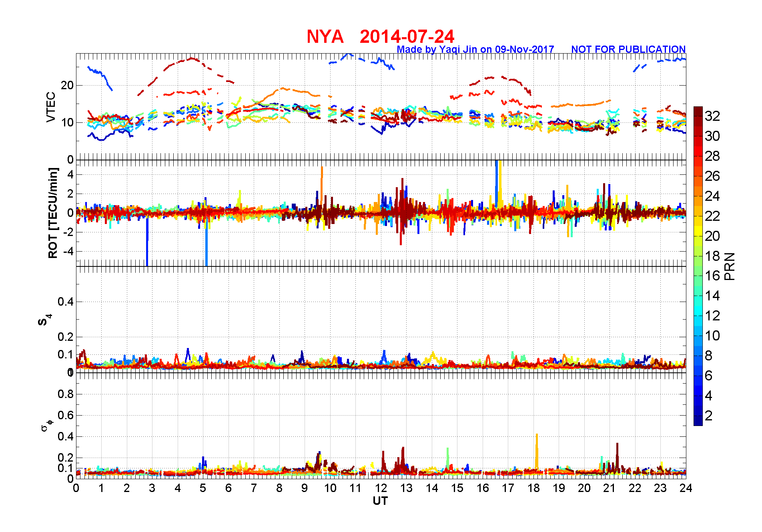
Task: Click colorbar tick label '20'
Action: pos(712,236)
